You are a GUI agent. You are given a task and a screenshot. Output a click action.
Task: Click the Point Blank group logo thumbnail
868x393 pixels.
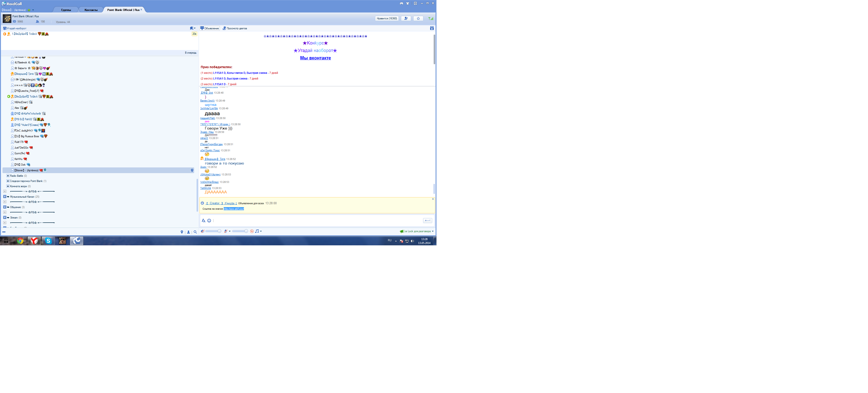point(7,19)
